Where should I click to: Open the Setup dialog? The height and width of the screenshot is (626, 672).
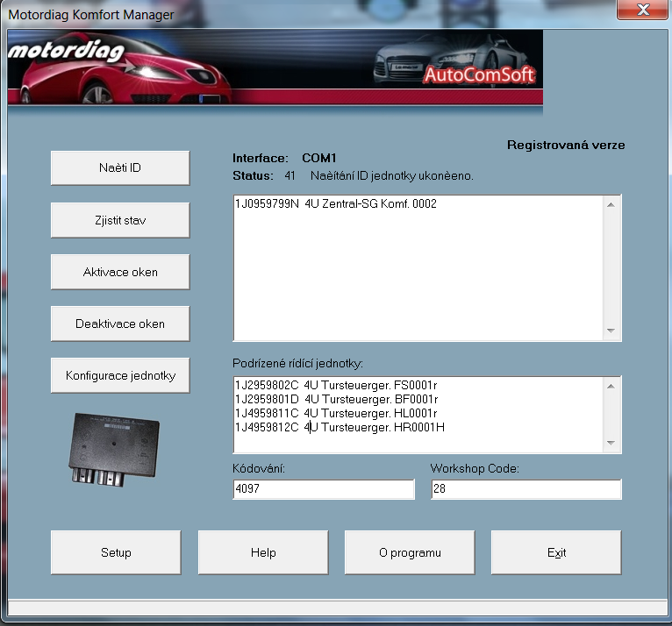pyautogui.click(x=116, y=552)
